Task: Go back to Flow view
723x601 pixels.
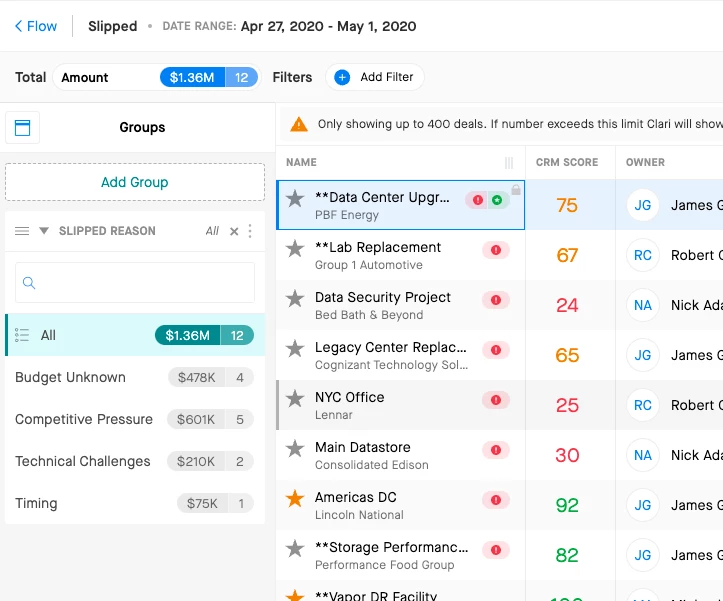Action: coord(36,26)
